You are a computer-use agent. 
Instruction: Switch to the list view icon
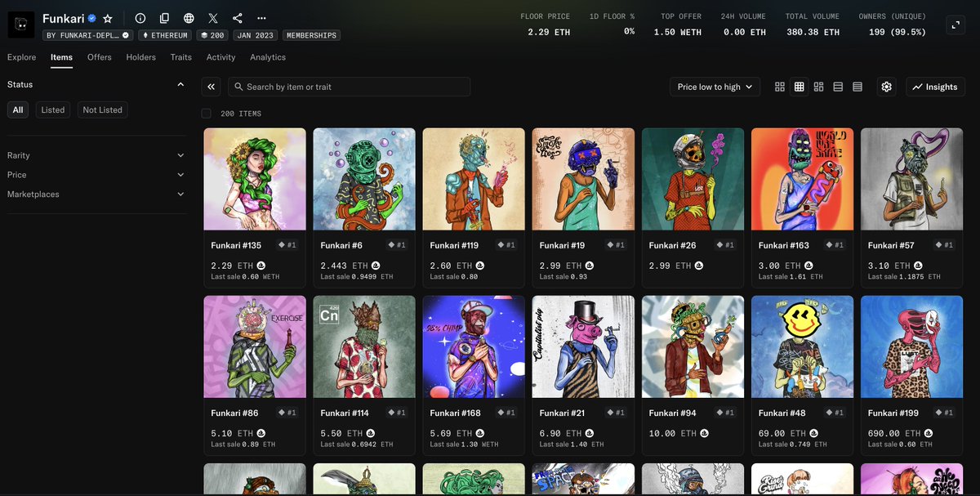click(x=838, y=87)
